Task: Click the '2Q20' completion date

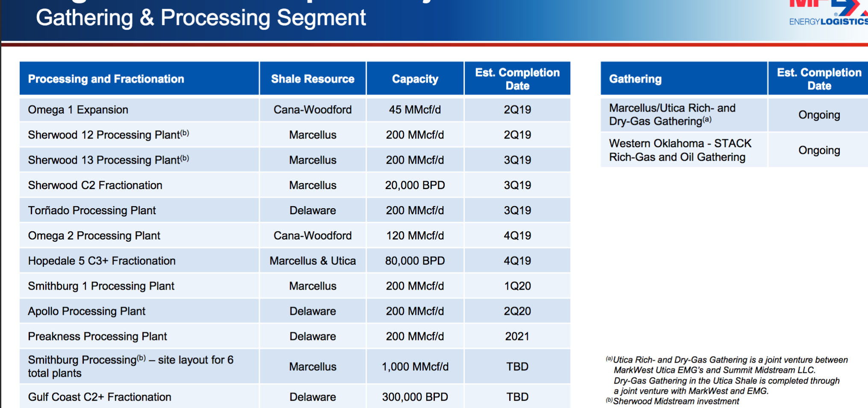Action: [517, 311]
